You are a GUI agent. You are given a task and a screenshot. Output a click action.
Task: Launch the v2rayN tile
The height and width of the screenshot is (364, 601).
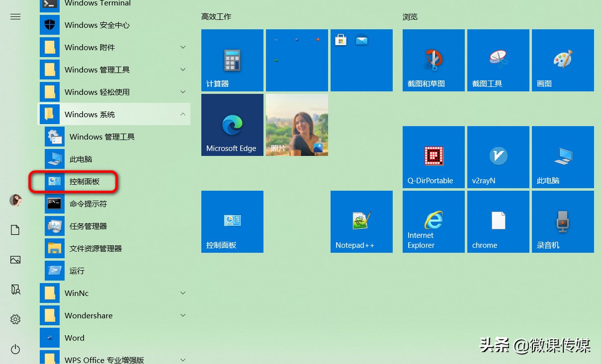pos(498,157)
